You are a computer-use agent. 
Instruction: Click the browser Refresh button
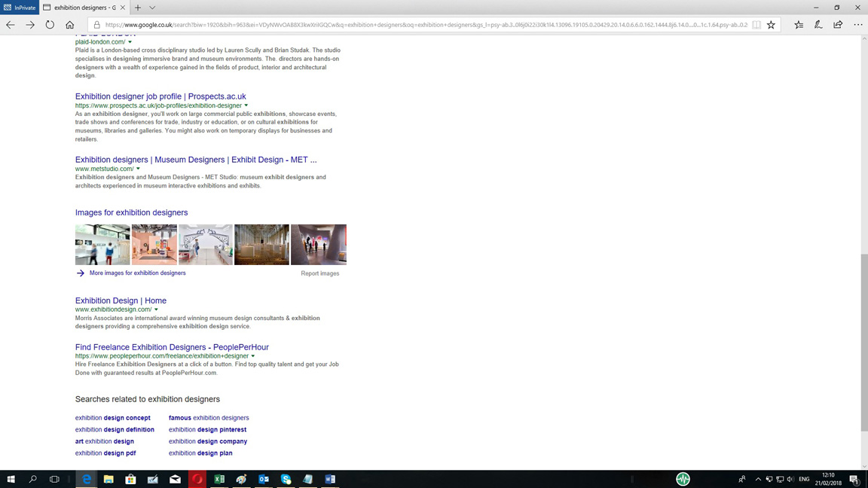pyautogui.click(x=50, y=25)
